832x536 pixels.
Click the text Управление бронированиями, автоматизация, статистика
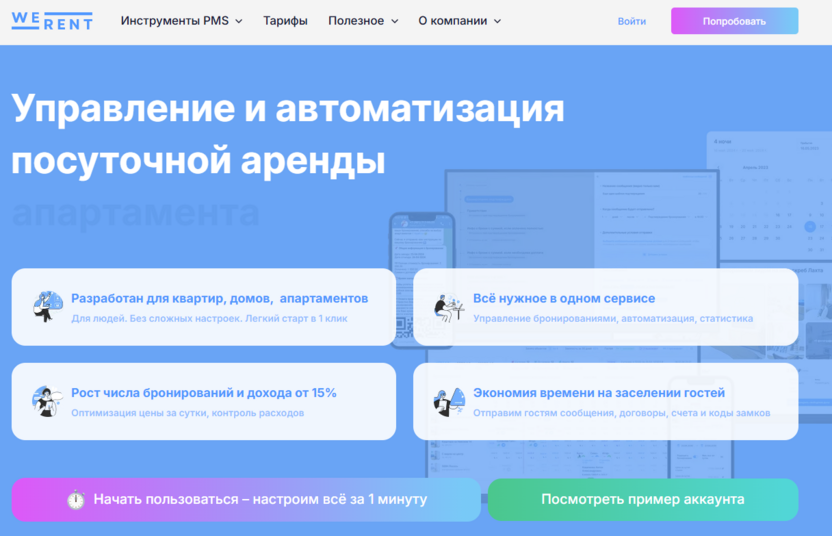click(x=613, y=318)
